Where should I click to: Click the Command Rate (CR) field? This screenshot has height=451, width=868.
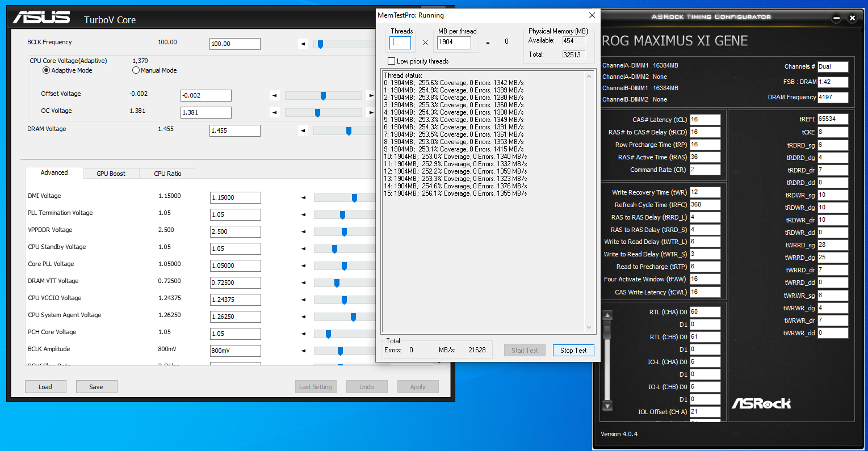[x=705, y=170]
